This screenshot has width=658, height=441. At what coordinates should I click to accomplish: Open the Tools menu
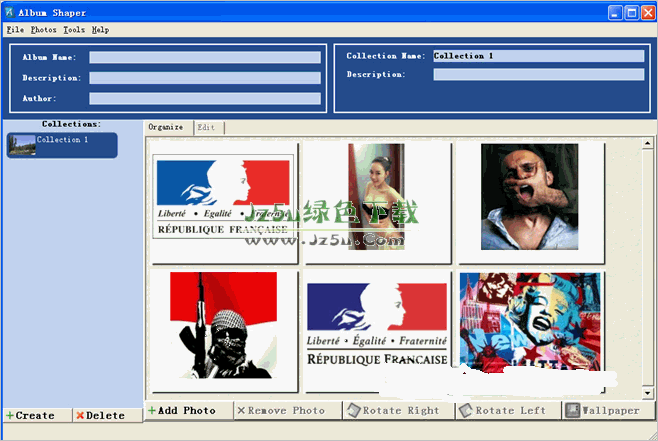(74, 30)
